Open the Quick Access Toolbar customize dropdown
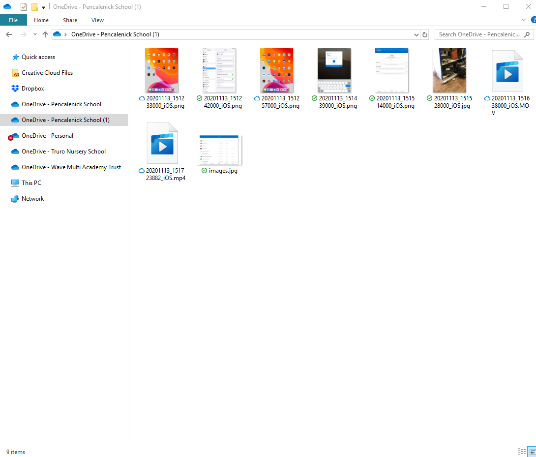The width and height of the screenshot is (536, 457). pos(43,7)
